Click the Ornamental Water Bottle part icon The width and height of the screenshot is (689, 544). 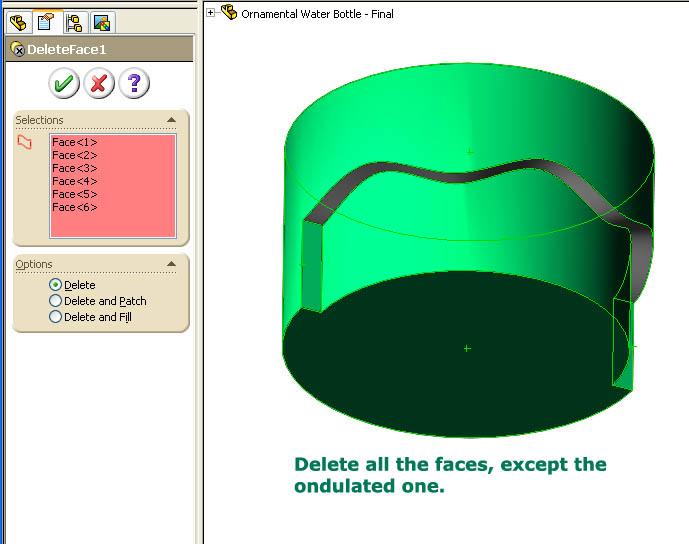pyautogui.click(x=229, y=13)
